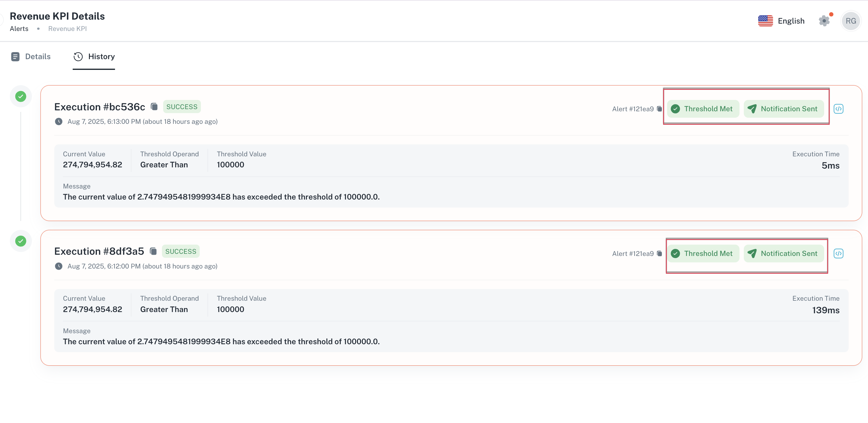The width and height of the screenshot is (868, 423).
Task: Open raw code view for execution #8df3a5
Action: (x=838, y=253)
